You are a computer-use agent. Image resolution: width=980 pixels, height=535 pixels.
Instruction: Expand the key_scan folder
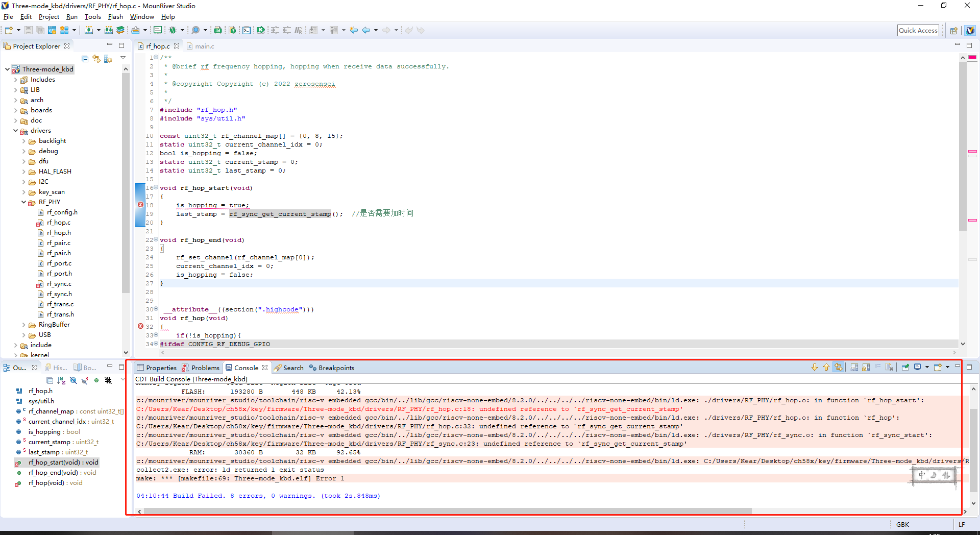point(24,192)
